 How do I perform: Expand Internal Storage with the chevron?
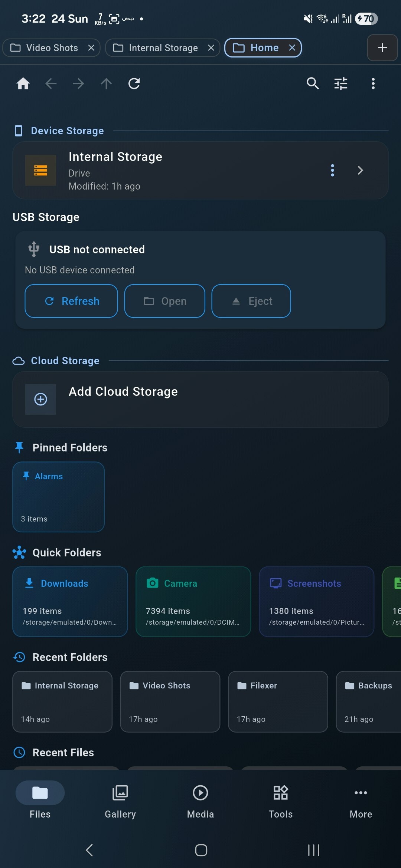(360, 170)
